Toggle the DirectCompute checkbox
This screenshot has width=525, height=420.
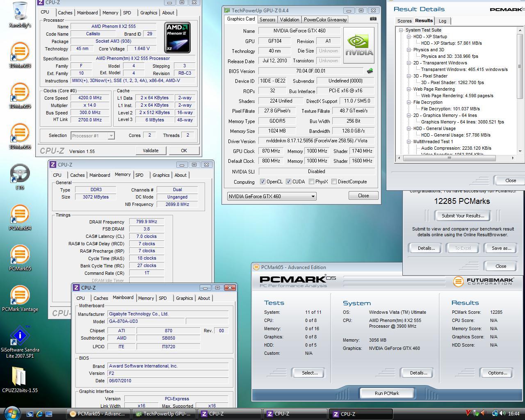(334, 182)
